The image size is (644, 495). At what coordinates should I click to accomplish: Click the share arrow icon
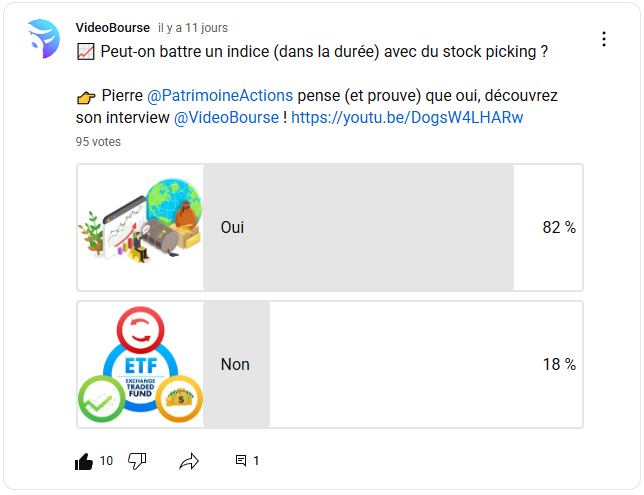tap(189, 461)
